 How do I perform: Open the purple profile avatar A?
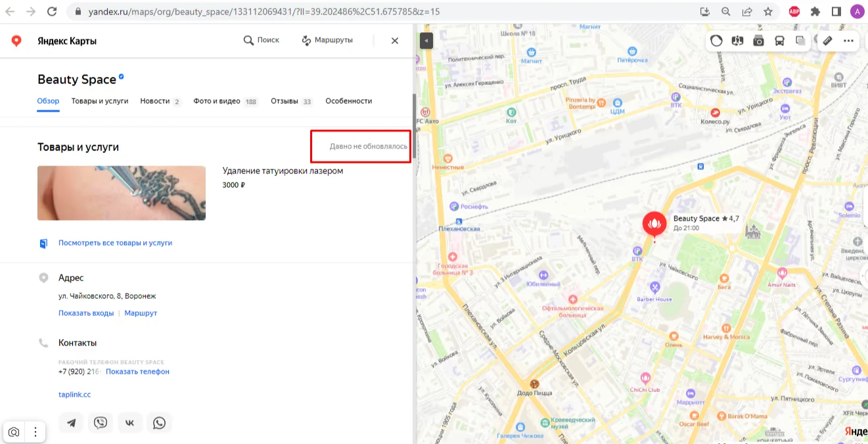coord(857,12)
